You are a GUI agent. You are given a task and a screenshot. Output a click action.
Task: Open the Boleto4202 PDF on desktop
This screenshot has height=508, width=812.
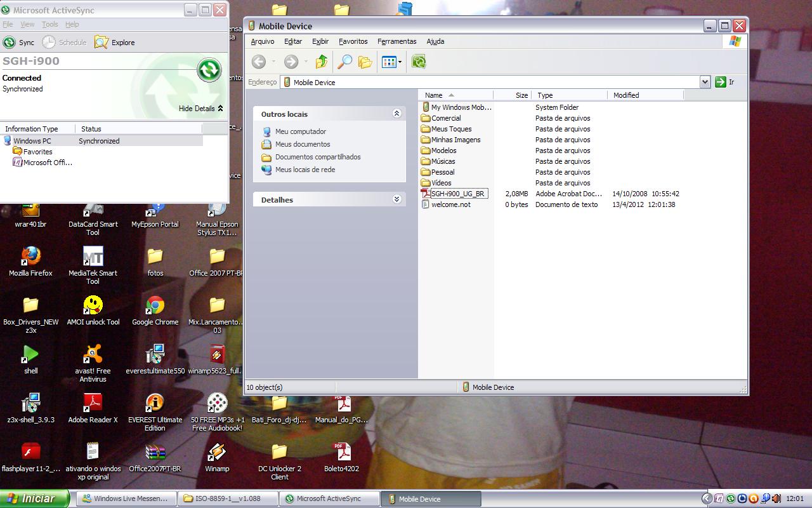click(x=342, y=457)
